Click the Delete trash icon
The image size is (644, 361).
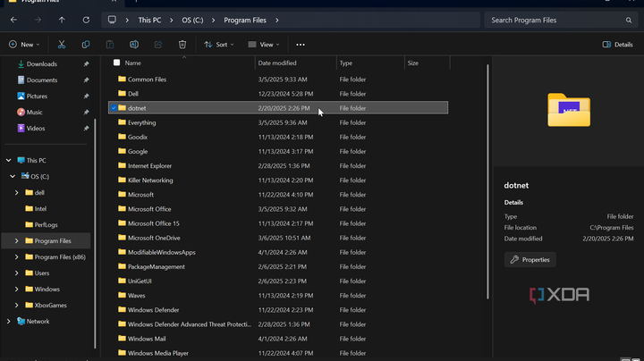pyautogui.click(x=182, y=45)
